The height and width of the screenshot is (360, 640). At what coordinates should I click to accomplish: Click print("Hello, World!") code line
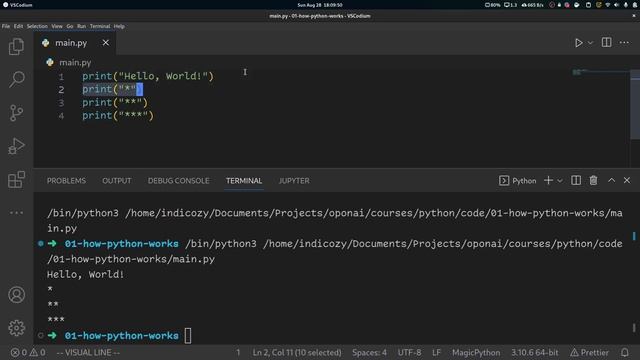[148, 76]
